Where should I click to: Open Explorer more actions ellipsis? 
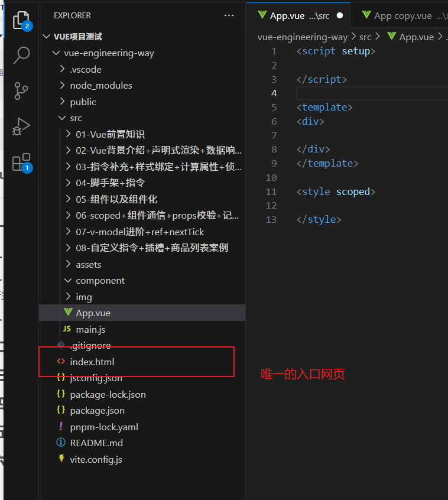coord(229,15)
